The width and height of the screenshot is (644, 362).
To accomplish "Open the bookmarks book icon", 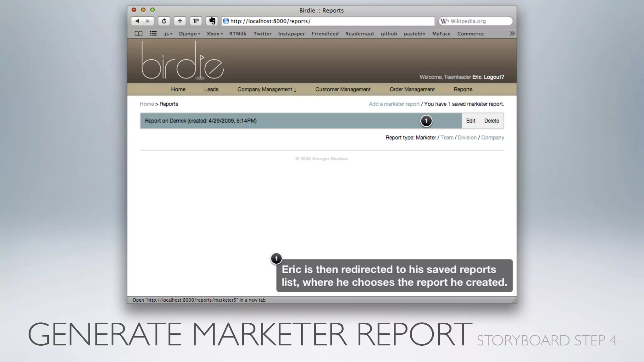I will tap(139, 34).
